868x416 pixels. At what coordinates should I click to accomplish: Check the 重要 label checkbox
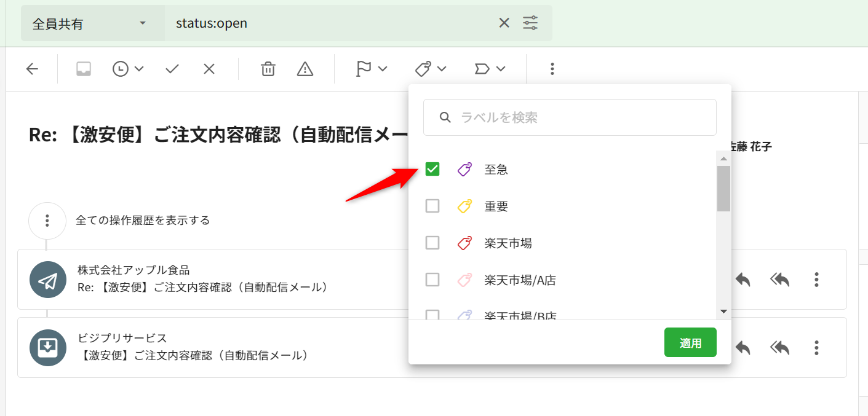(x=432, y=206)
